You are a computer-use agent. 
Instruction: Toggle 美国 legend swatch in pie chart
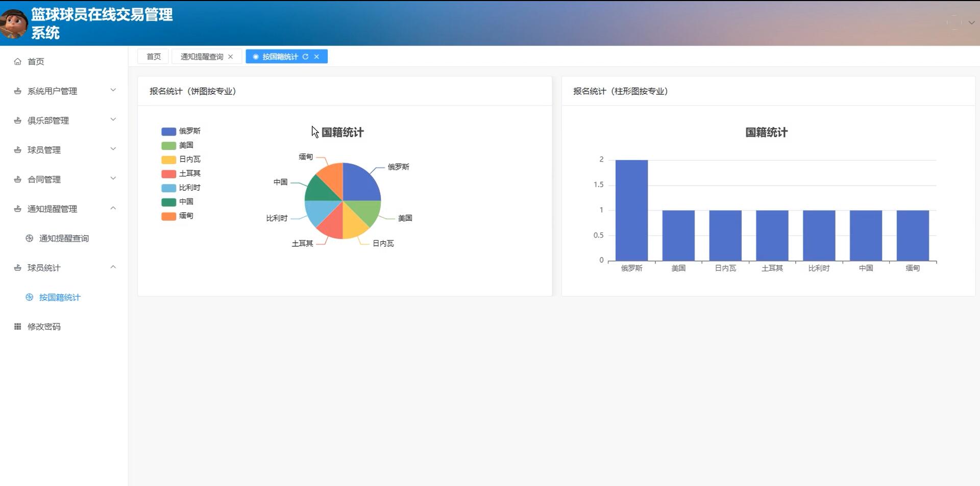click(168, 145)
